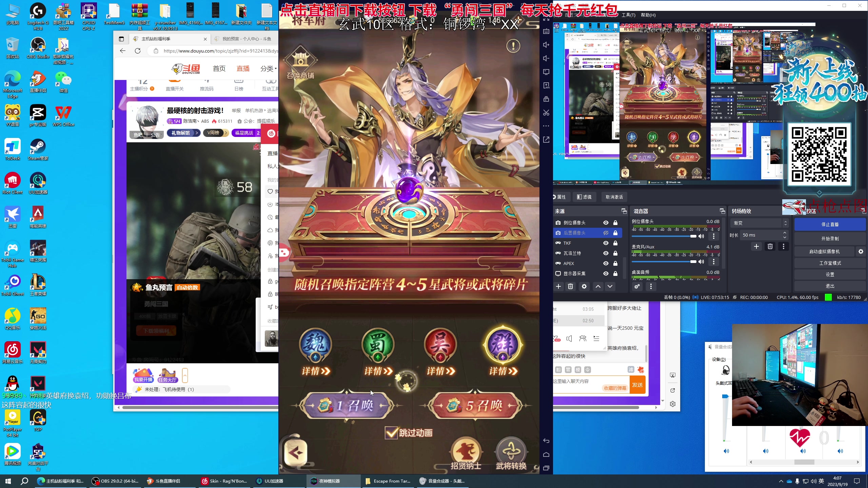The height and width of the screenshot is (488, 868).
Task: Open virtual camera settings gear
Action: pyautogui.click(x=861, y=251)
